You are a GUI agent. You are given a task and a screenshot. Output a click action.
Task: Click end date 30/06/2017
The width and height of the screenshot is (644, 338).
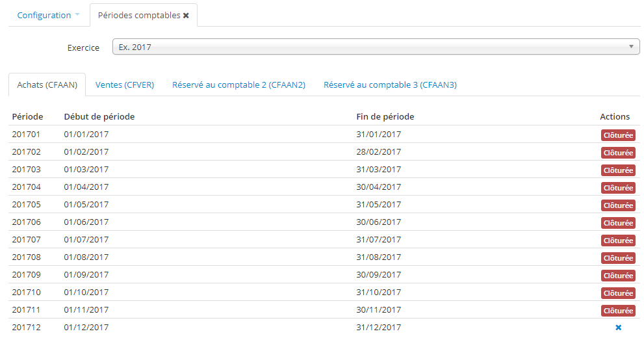(x=379, y=222)
